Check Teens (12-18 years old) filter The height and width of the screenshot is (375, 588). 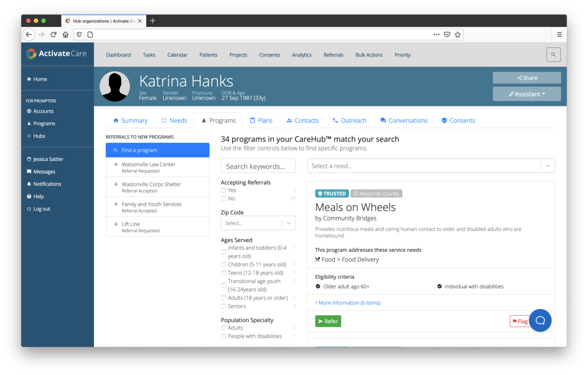click(x=224, y=273)
